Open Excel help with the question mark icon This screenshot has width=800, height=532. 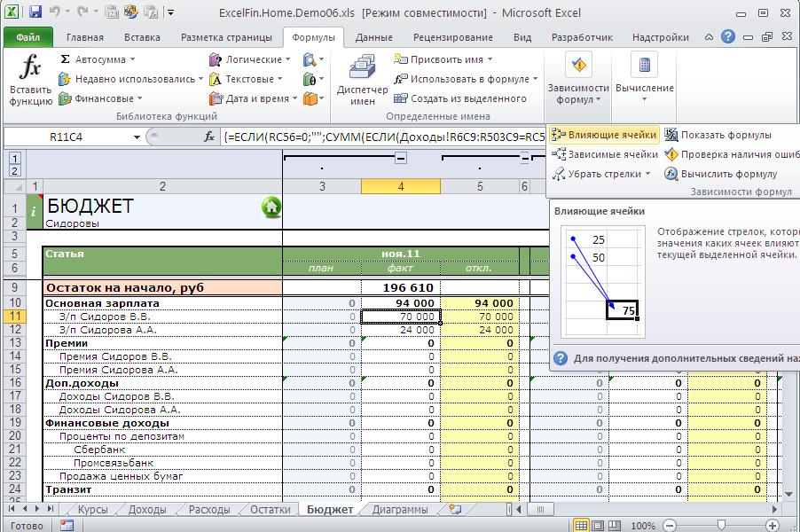pos(727,37)
